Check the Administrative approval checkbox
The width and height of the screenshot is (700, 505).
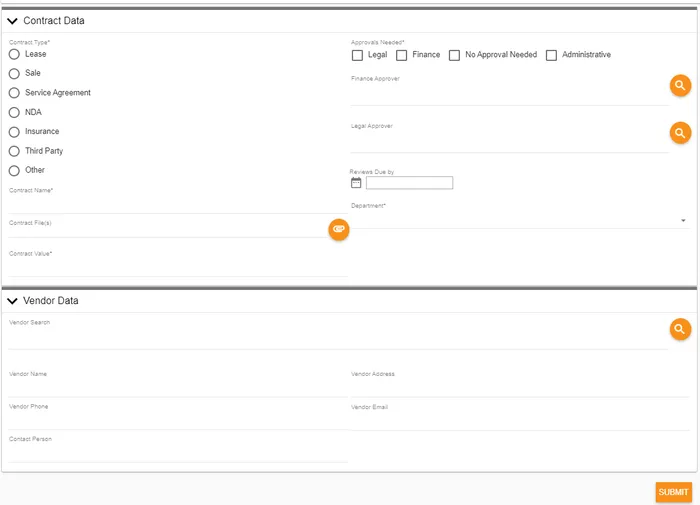pos(551,55)
